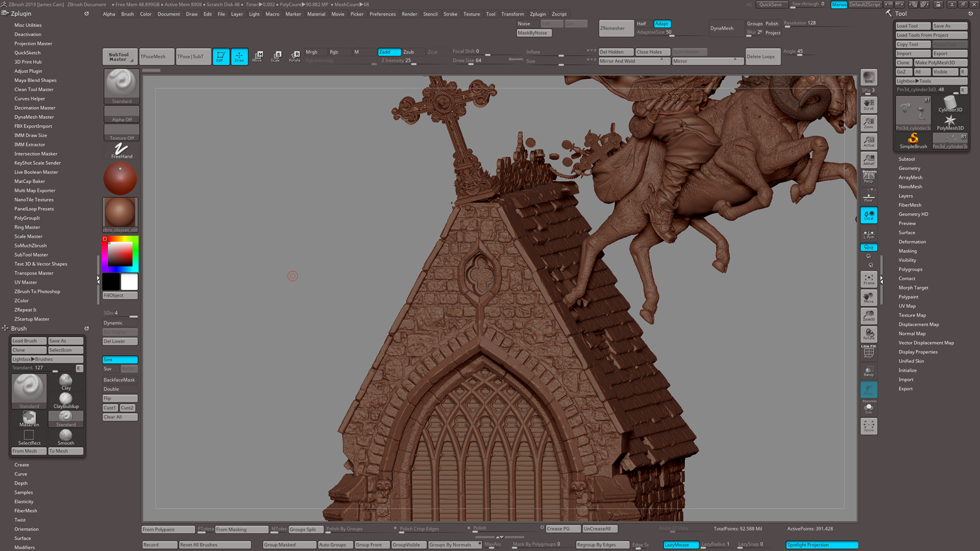Open the Zscript menu
The height and width of the screenshot is (551, 980).
(559, 14)
